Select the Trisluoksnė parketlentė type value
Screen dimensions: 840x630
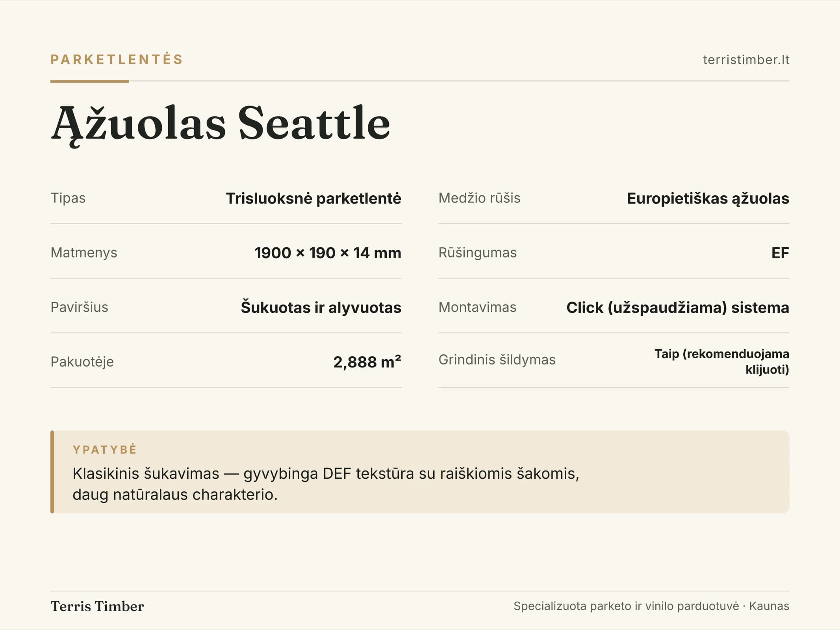coord(313,198)
